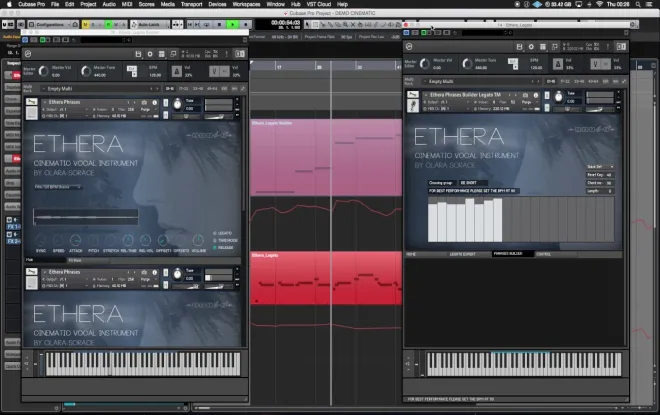Viewport: 660px width, 415px height.
Task: Click Kontakt logo in left instrument window
Action: (x=28, y=54)
